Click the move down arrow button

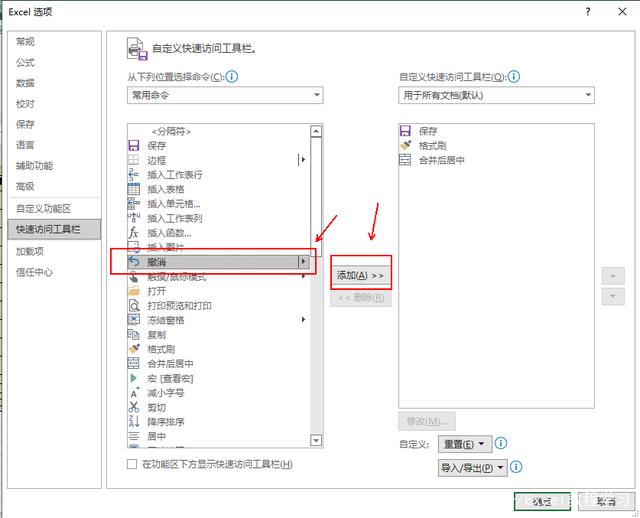click(613, 296)
